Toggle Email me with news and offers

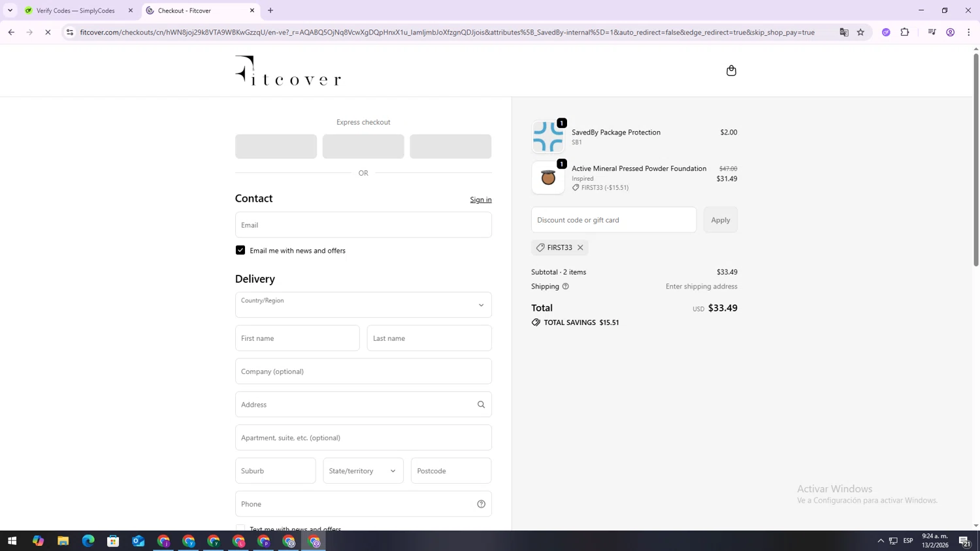pos(240,251)
